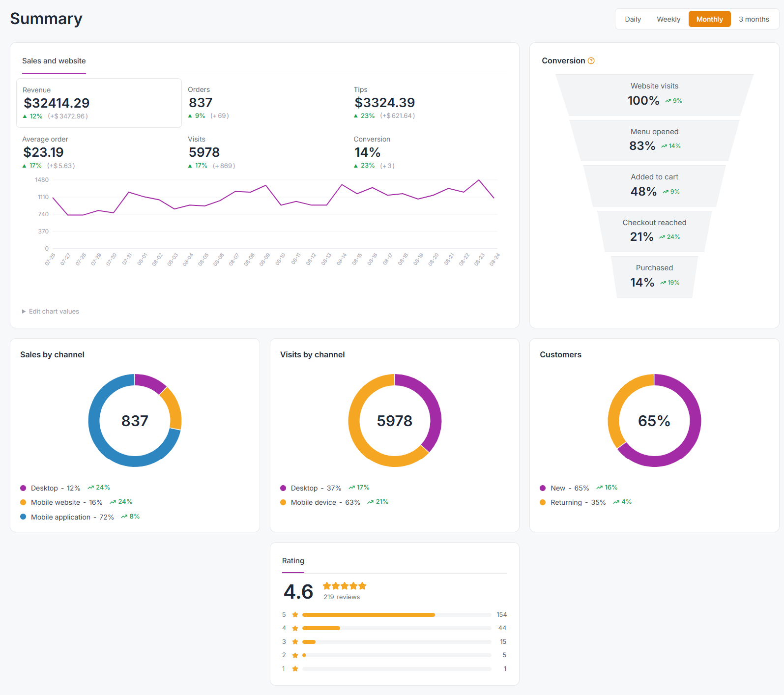Click the 4-star rating progress bar
The width and height of the screenshot is (784, 695).
tap(397, 628)
